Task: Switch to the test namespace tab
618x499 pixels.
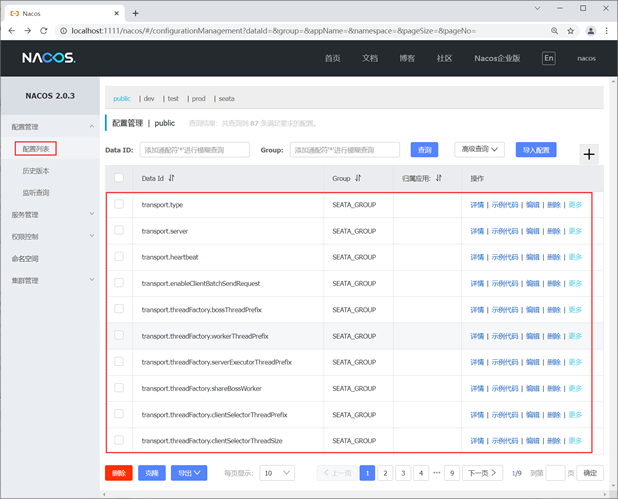Action: pos(173,99)
